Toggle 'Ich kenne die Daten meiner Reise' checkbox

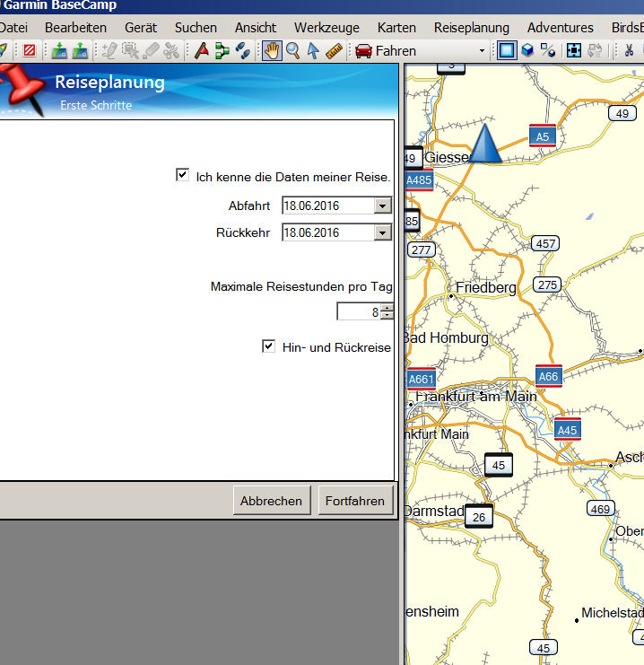pyautogui.click(x=182, y=175)
